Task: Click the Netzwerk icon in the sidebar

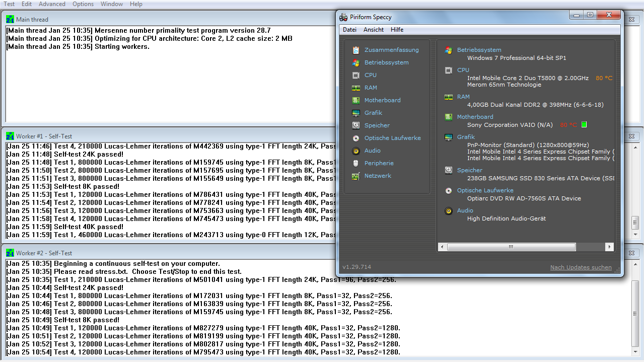Action: coord(356,176)
